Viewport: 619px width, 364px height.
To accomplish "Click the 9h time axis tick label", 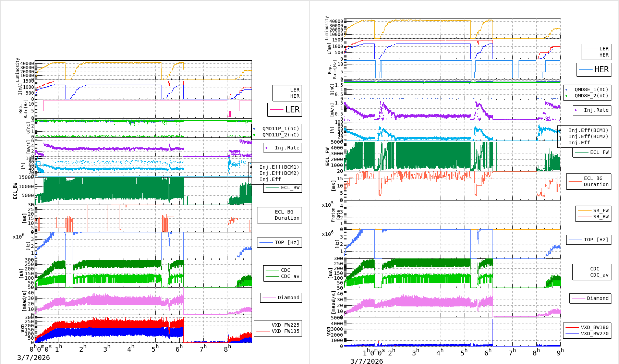I will click(559, 353).
